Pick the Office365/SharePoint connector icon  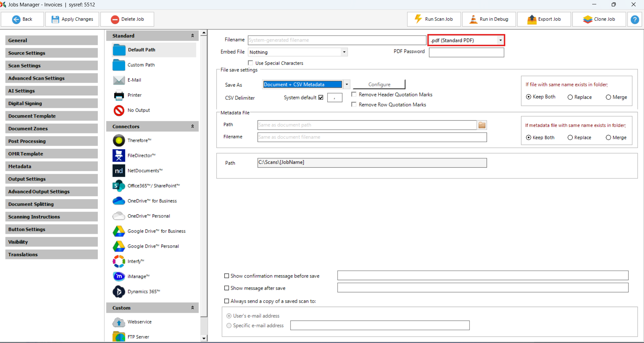(x=119, y=186)
